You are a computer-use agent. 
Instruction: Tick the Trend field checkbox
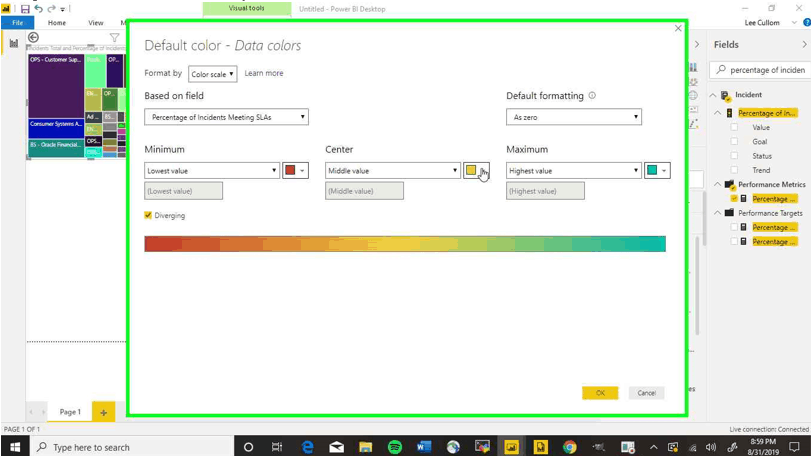coord(735,170)
